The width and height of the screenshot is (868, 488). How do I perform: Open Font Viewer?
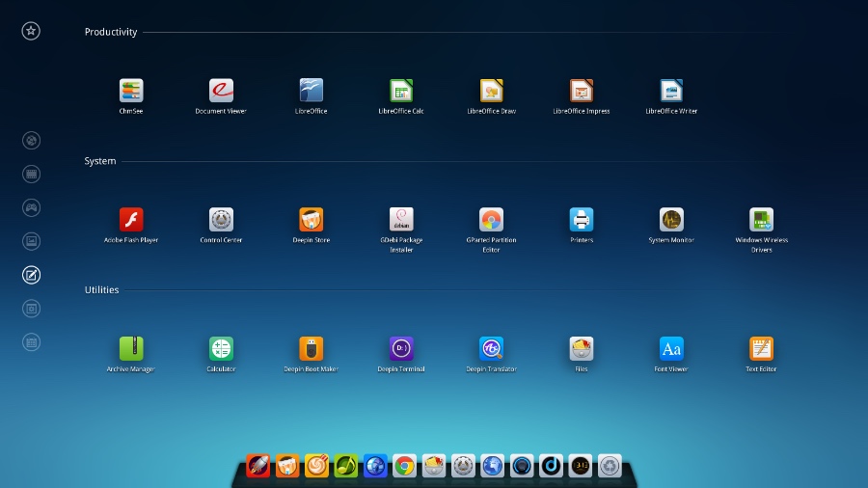pyautogui.click(x=671, y=349)
